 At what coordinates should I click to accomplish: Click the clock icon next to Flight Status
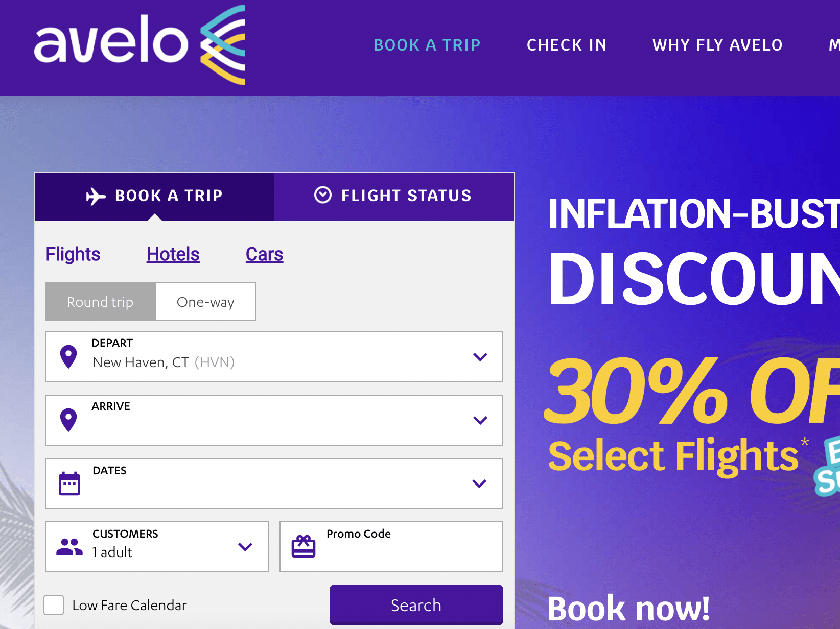322,196
